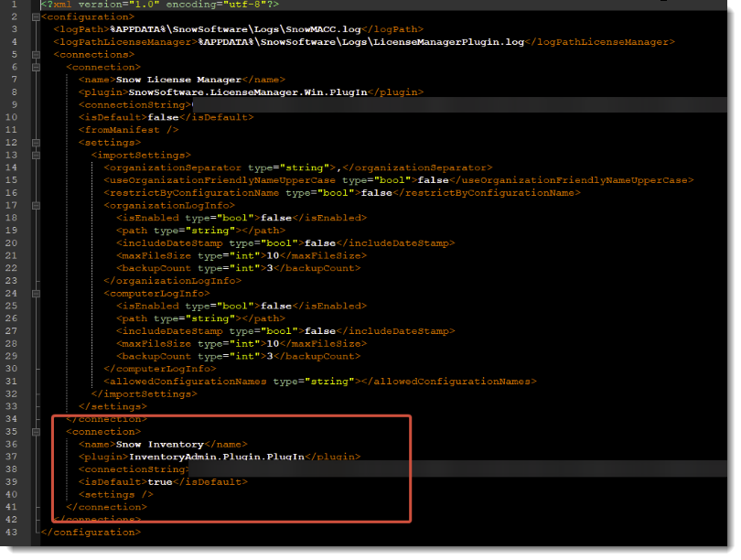The image size is (741, 560).
Task: Click the empty settings tag on line 40
Action: (x=116, y=495)
